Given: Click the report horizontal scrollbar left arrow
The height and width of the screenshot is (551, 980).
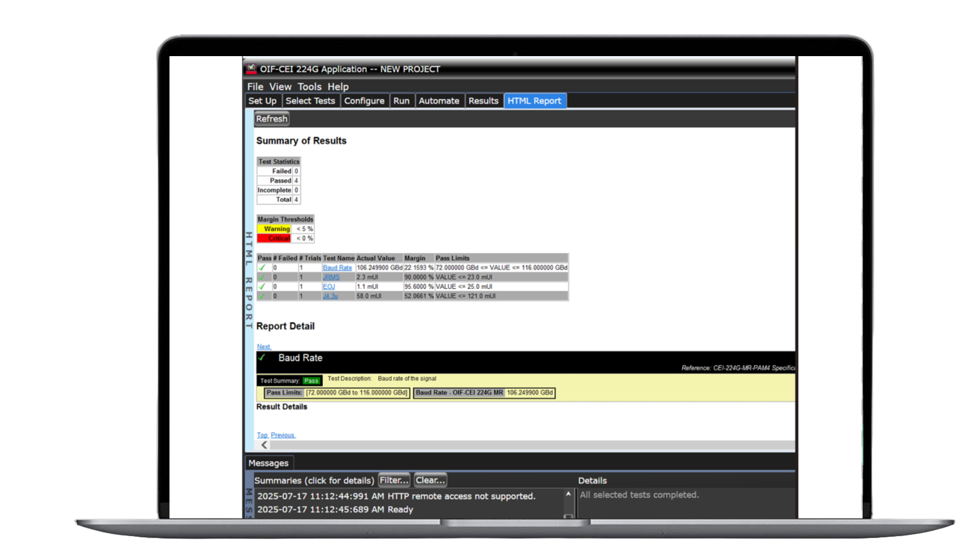Looking at the screenshot, I should click(264, 445).
